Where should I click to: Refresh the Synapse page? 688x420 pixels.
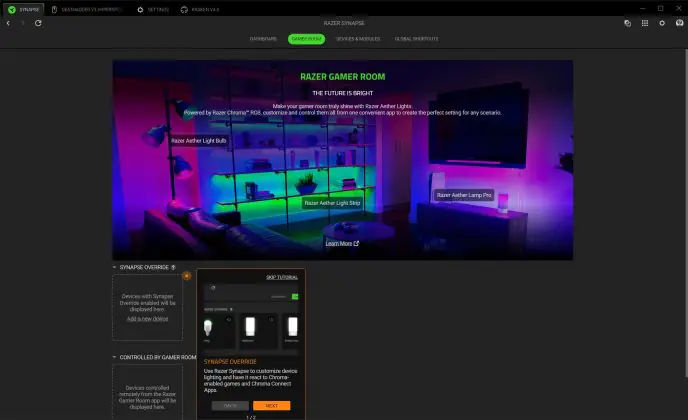38,23
